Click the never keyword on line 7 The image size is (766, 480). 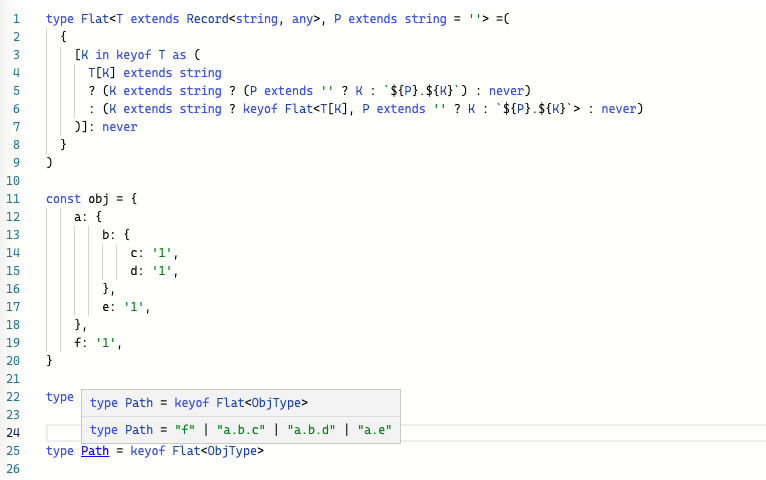pyautogui.click(x=120, y=127)
